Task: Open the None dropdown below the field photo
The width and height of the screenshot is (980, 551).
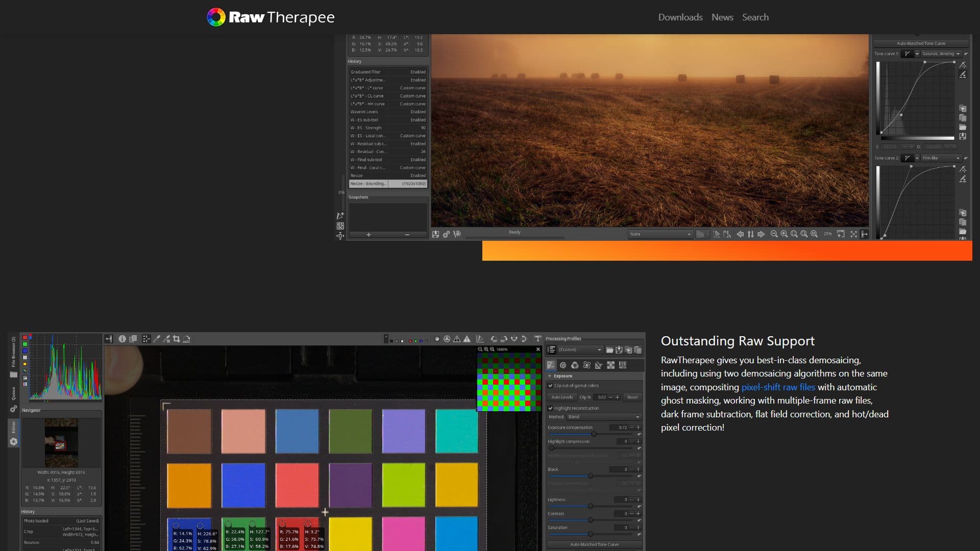Action: click(x=660, y=234)
